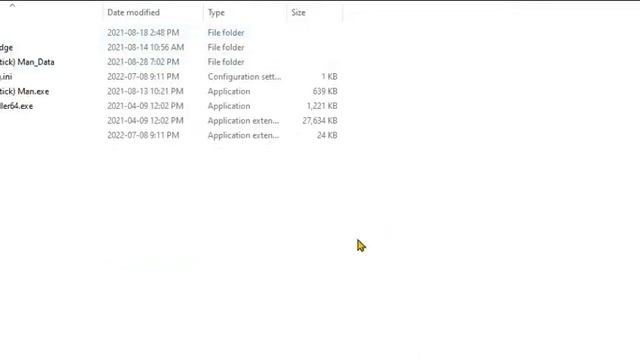Click the 2022-07-08 date in the 24 KB row
This screenshot has height=360, width=640.
[x=143, y=136]
